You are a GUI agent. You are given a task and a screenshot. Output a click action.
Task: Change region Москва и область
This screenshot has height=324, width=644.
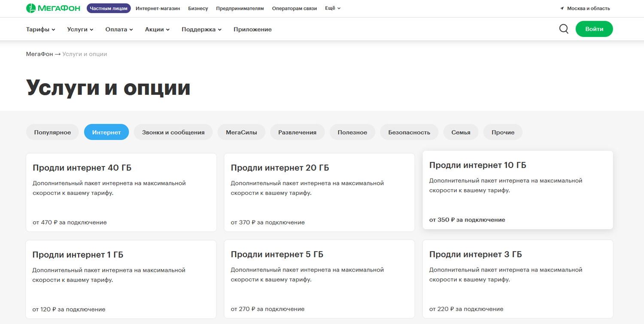(588, 9)
